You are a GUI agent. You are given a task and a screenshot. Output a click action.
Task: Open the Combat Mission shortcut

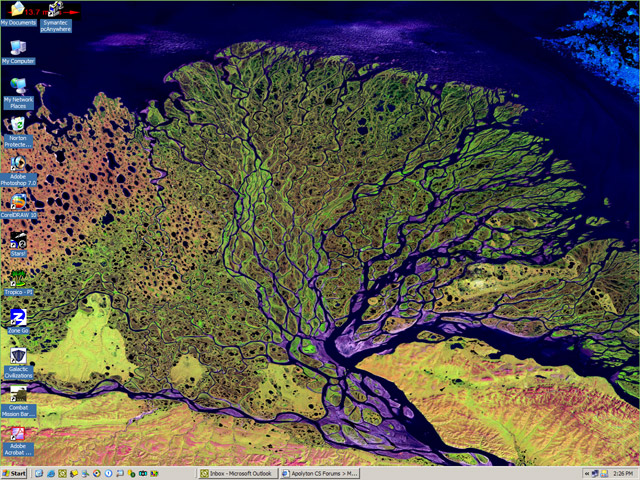tap(17, 396)
